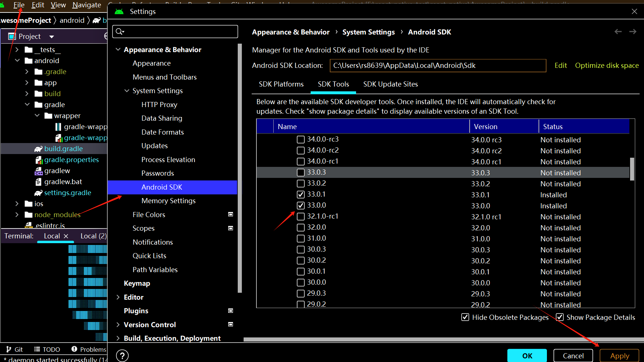644x362 pixels.
Task: Uncheck the 33.0.1 checkbox
Action: 301,194
